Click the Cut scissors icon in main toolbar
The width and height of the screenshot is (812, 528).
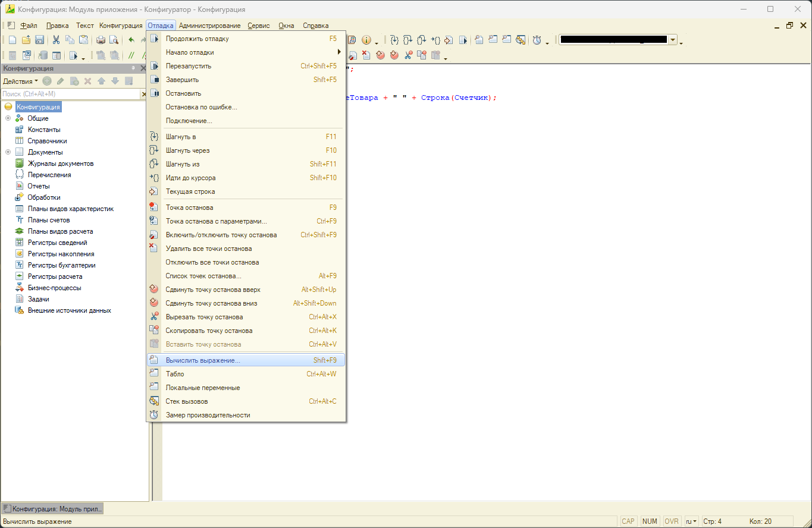click(x=56, y=40)
